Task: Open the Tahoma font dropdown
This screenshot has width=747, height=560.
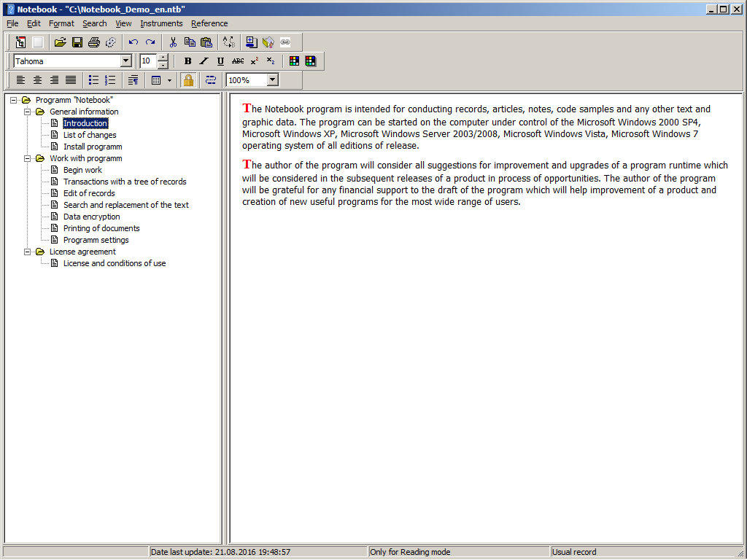Action: pyautogui.click(x=125, y=61)
